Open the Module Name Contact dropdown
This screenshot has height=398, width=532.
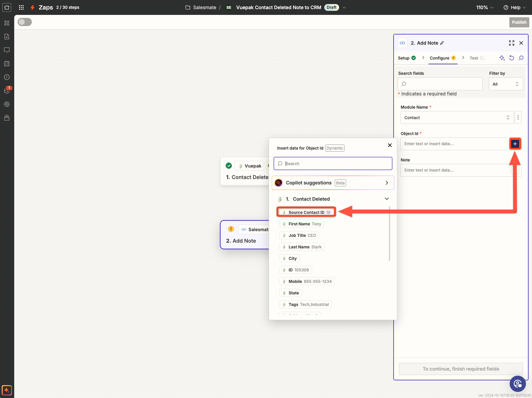[457, 118]
